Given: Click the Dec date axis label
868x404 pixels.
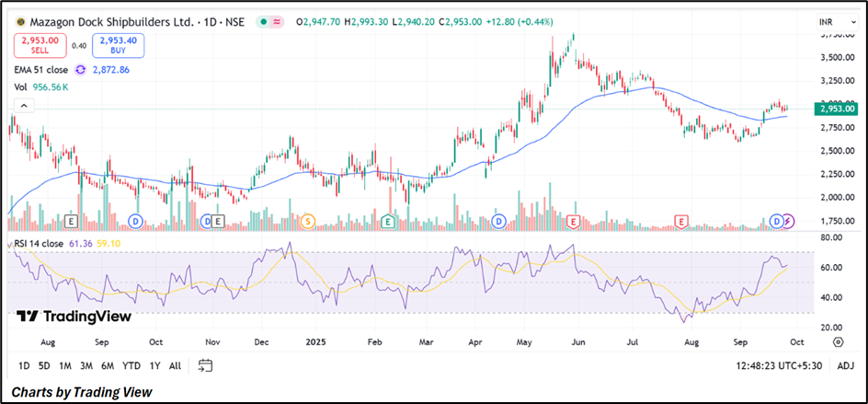Looking at the screenshot, I should point(262,342).
